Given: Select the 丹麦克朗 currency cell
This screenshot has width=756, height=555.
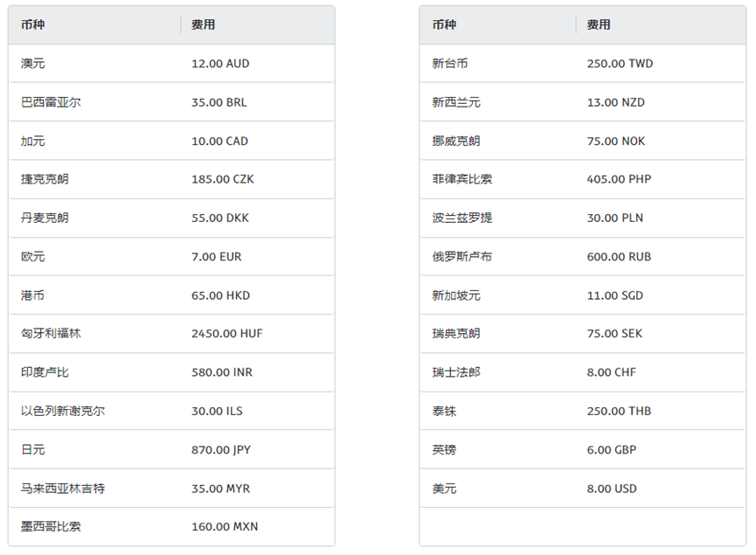Looking at the screenshot, I should (x=45, y=218).
